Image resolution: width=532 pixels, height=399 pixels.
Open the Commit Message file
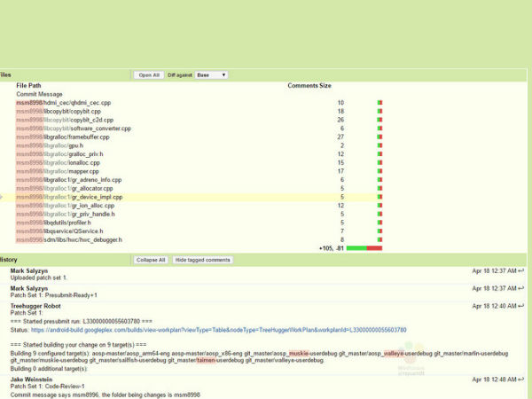[38, 94]
